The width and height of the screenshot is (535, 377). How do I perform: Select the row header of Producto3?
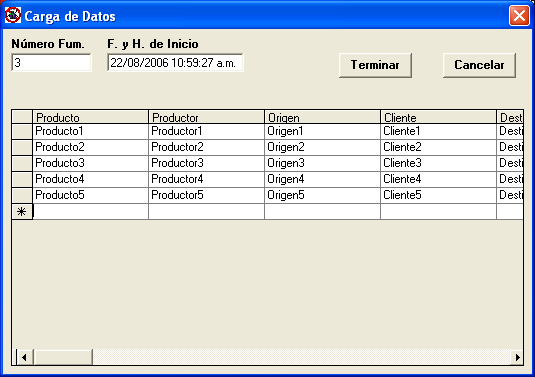[22, 163]
